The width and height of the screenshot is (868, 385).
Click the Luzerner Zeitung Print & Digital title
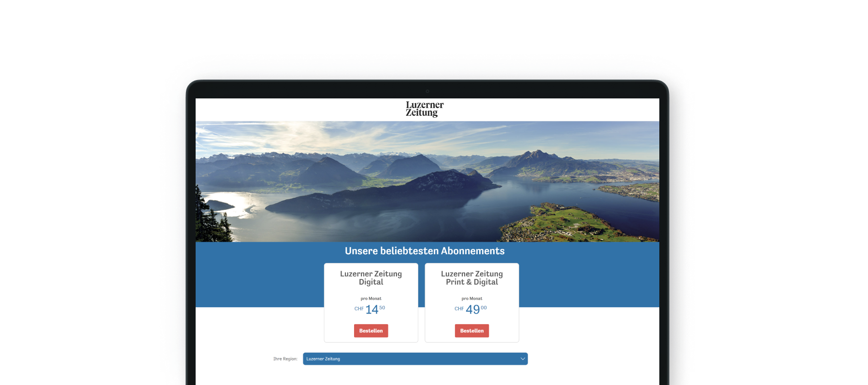[x=472, y=278]
